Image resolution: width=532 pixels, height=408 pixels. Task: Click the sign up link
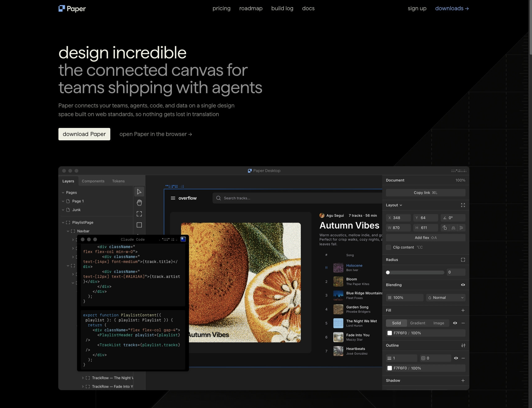click(x=417, y=8)
